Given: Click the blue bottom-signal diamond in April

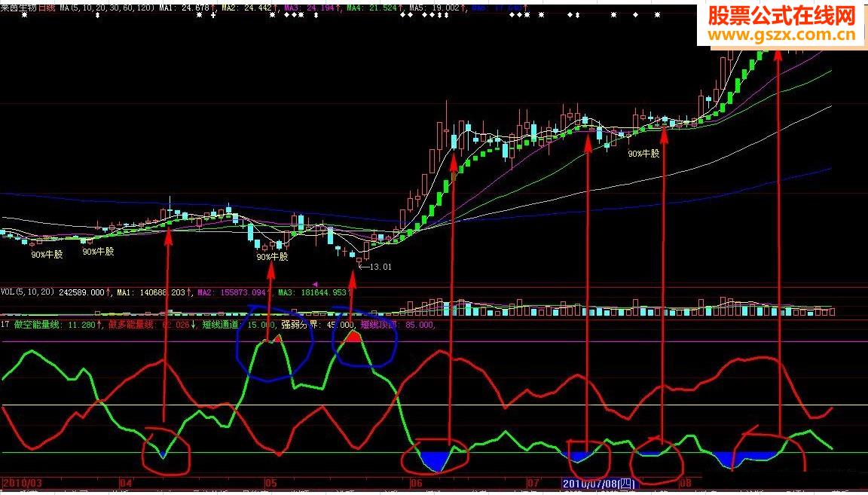Looking at the screenshot, I should click(x=163, y=455).
